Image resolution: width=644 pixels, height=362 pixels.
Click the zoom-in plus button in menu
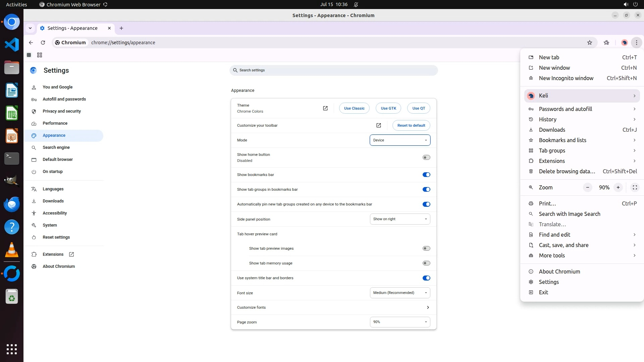(618, 187)
